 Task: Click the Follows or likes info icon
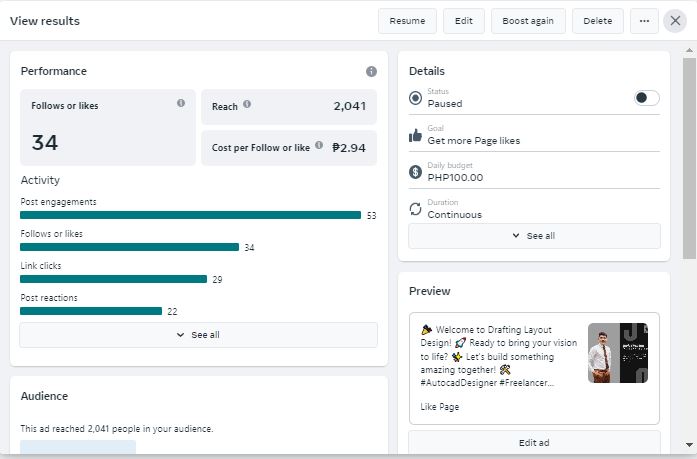coord(181,103)
